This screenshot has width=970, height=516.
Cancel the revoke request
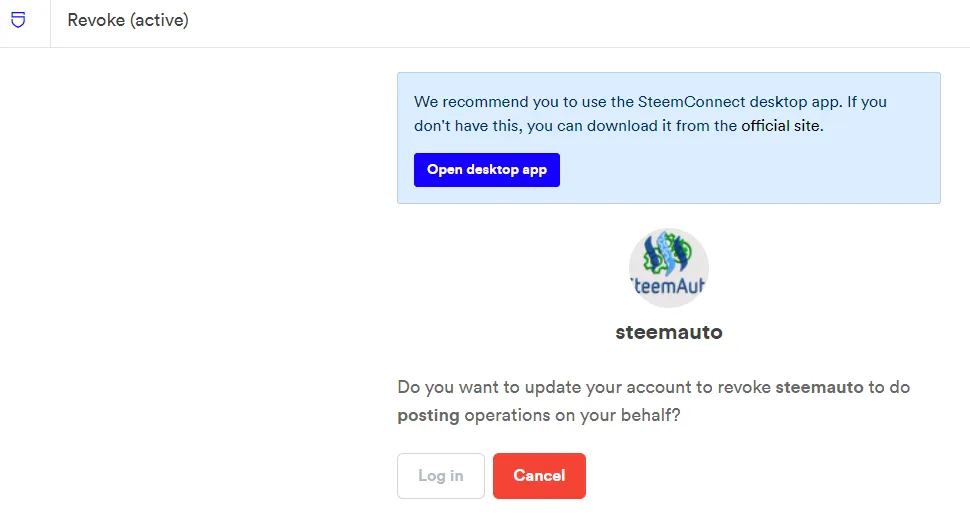539,476
